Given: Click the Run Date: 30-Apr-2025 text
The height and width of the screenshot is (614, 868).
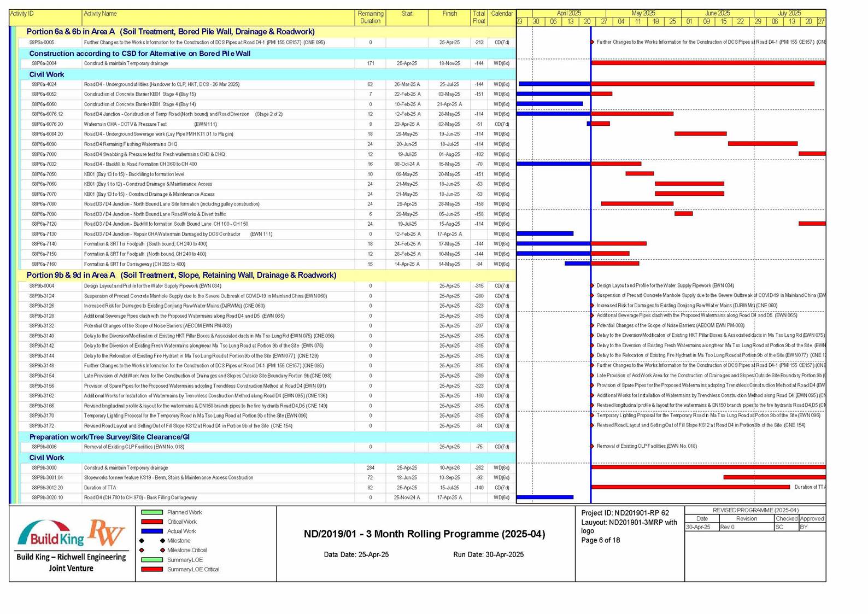Looking at the screenshot, I should [x=488, y=554].
